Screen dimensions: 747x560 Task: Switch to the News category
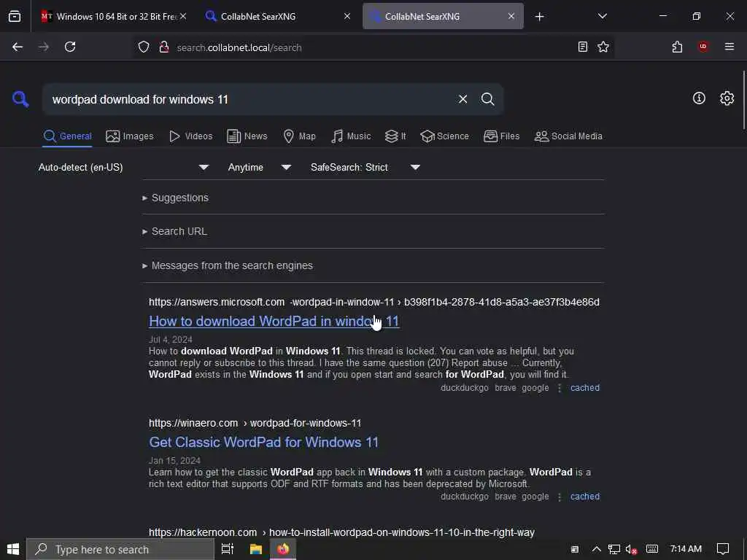247,136
